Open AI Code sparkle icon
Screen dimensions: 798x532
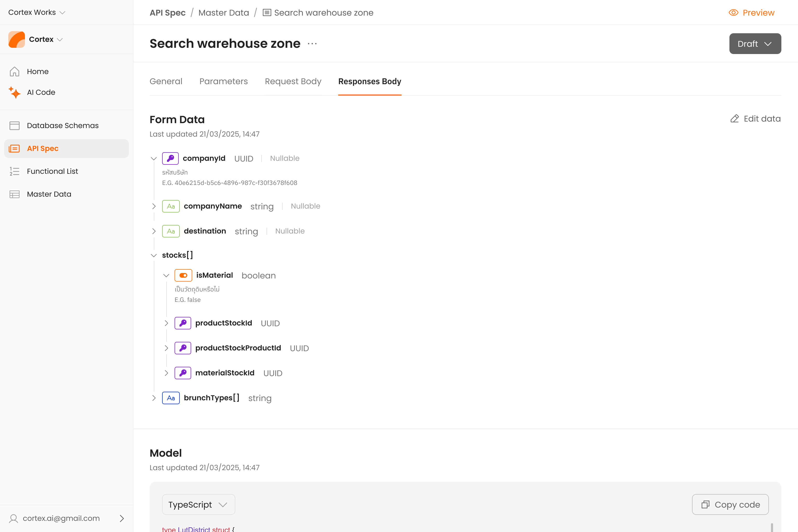(x=14, y=92)
